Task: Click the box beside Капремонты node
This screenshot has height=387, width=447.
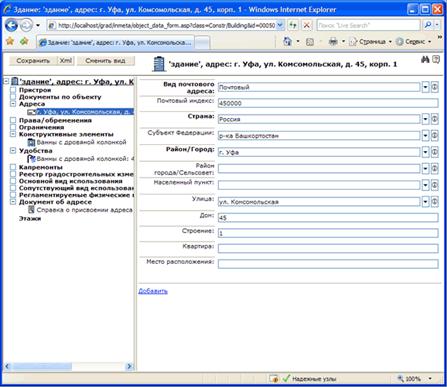Action: click(x=13, y=167)
